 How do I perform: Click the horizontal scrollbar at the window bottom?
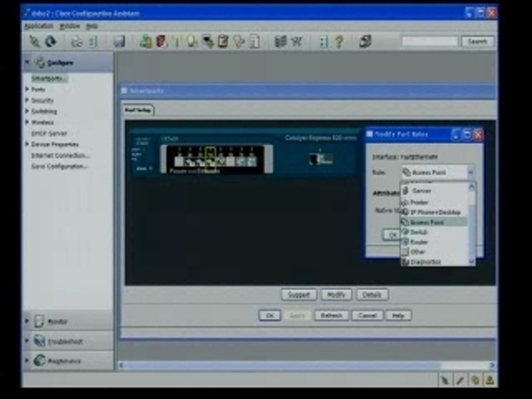click(306, 365)
